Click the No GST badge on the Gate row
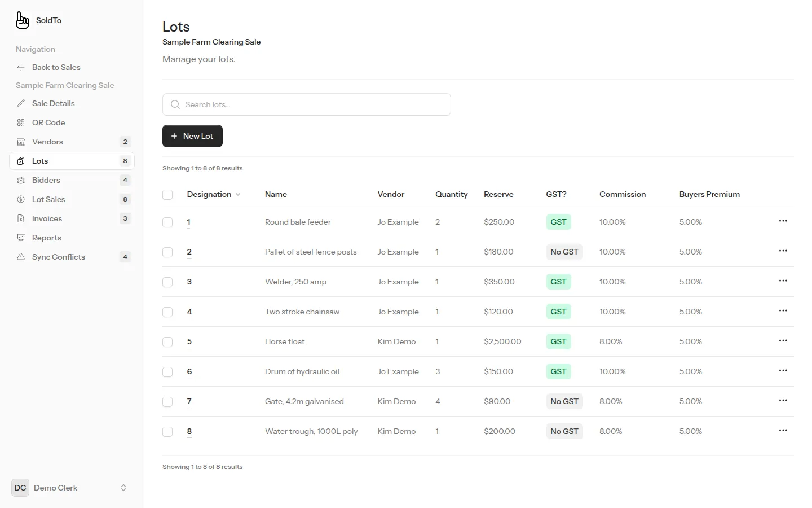This screenshot has width=812, height=508. 564,401
